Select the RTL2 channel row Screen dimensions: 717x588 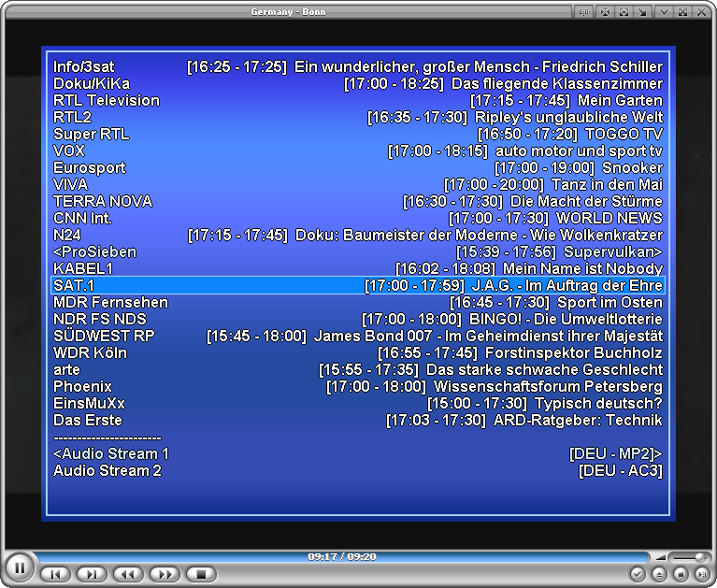(x=358, y=118)
